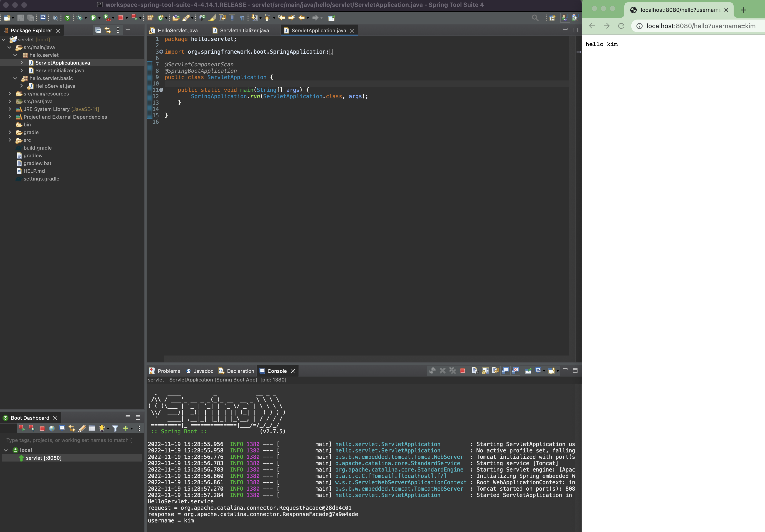Screen dimensions: 765x532
Task: Open Display Selected Console dropdown arrow
Action: point(544,371)
